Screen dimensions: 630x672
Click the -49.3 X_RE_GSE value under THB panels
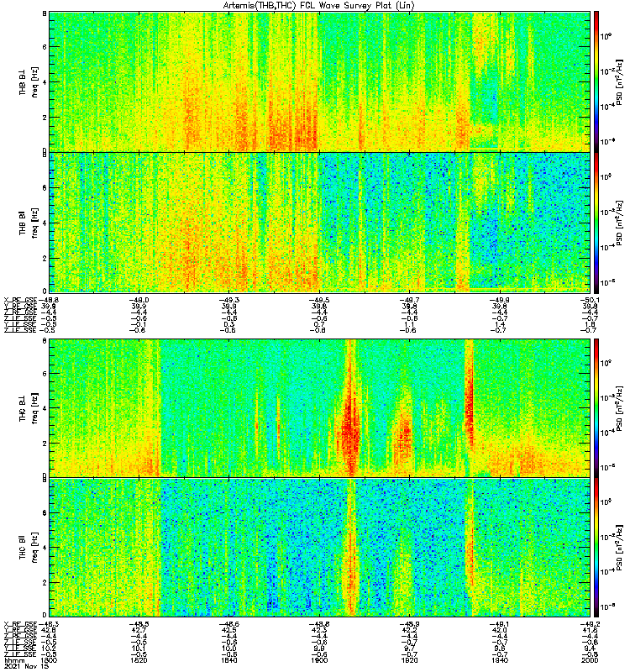[228, 300]
